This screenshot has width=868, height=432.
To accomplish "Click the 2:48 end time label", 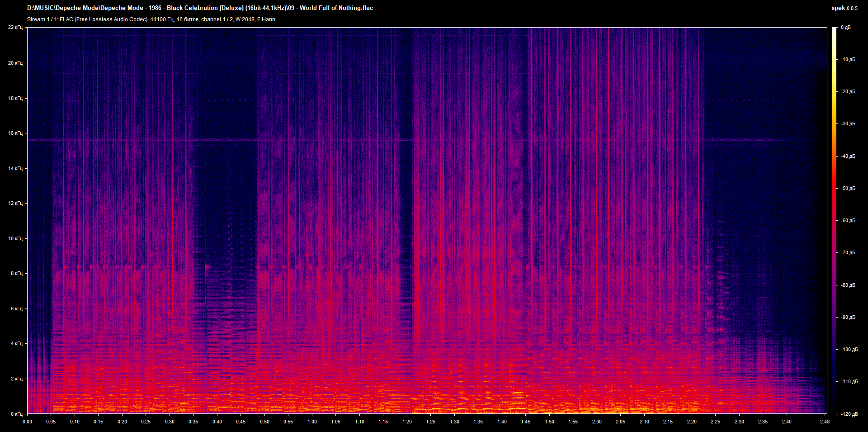I will pyautogui.click(x=825, y=422).
